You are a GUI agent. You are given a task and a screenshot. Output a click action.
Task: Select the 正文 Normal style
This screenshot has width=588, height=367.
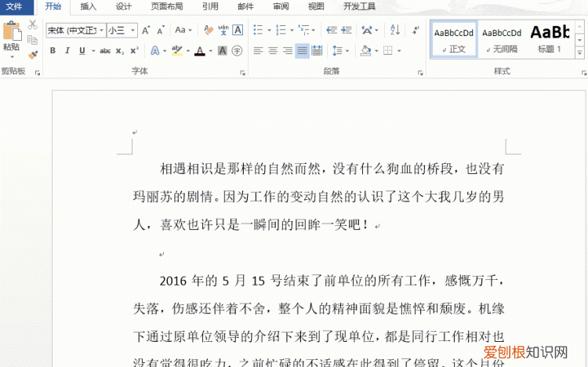(x=454, y=39)
